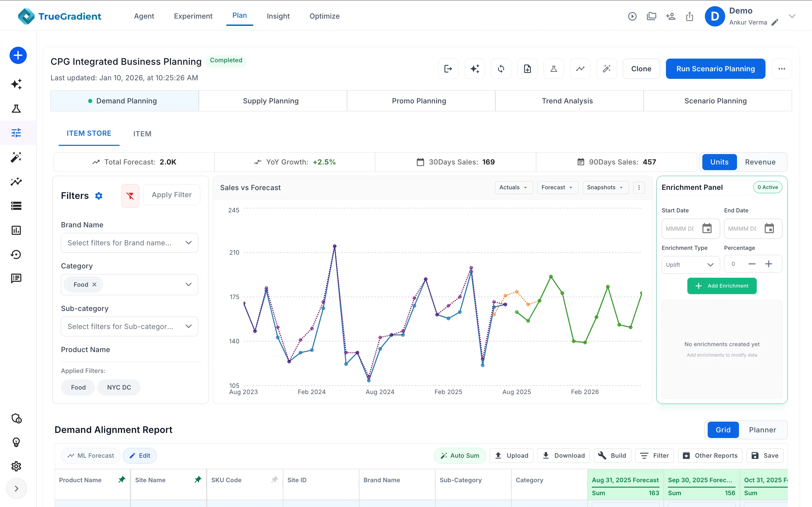Switch report view to Planner
Viewport: 812px width, 507px height.
click(762, 430)
